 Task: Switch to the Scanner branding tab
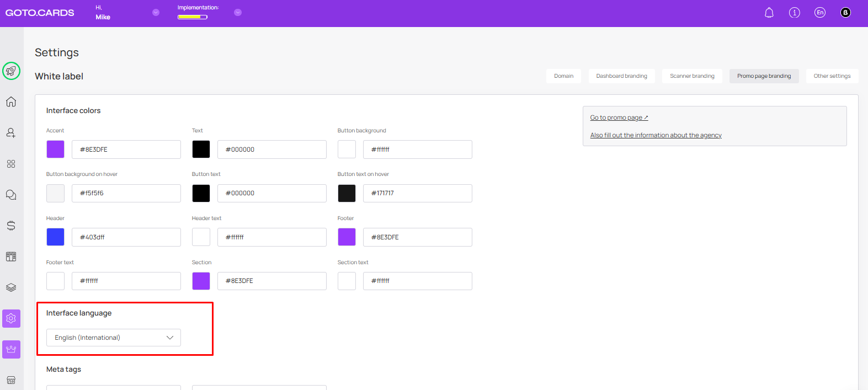point(692,76)
